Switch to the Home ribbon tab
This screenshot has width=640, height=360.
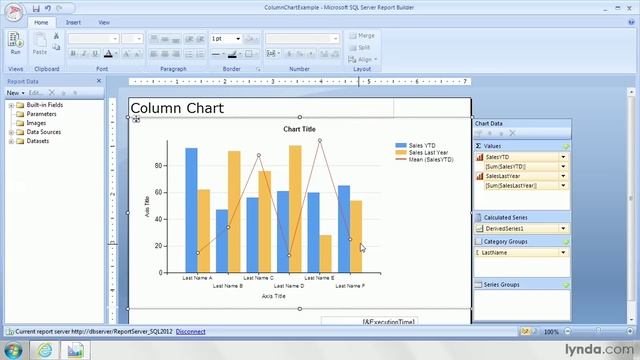[41, 22]
